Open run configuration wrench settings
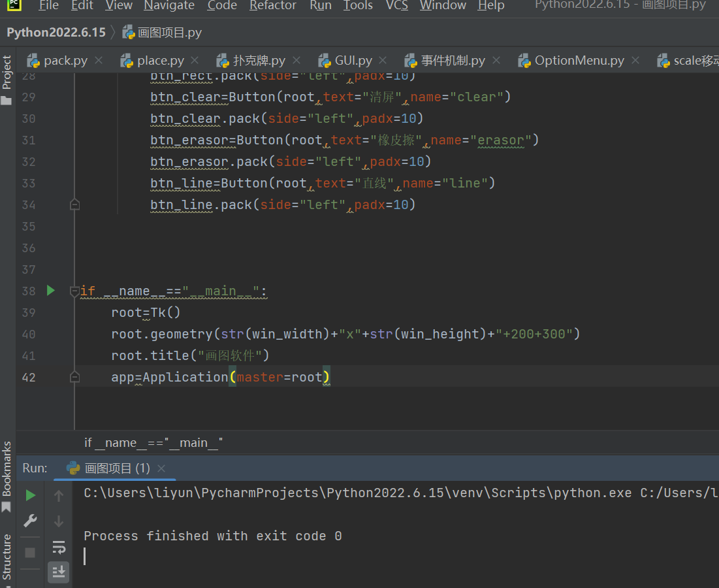This screenshot has width=719, height=588. tap(30, 521)
